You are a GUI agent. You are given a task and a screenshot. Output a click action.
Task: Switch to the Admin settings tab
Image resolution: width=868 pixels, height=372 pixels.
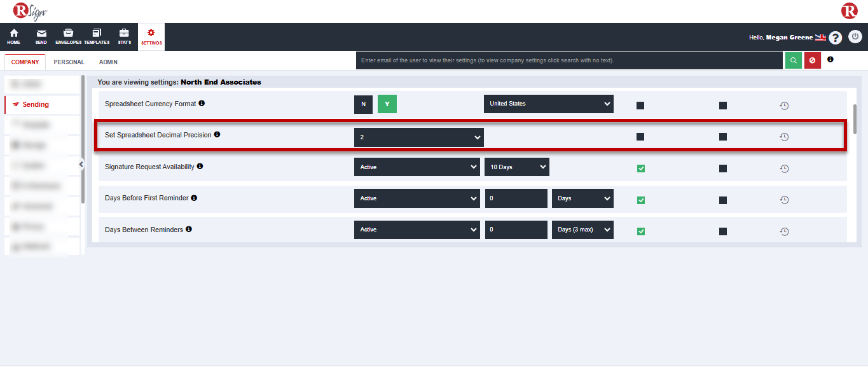coord(108,62)
